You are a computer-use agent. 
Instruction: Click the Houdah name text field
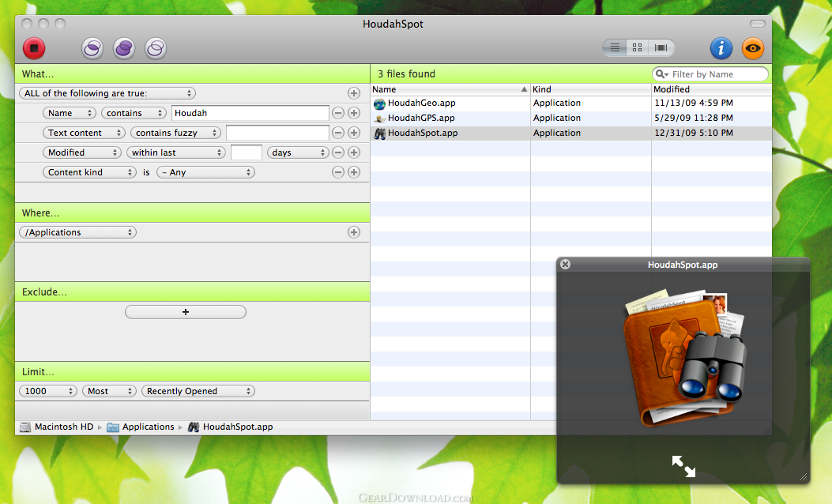coord(250,113)
